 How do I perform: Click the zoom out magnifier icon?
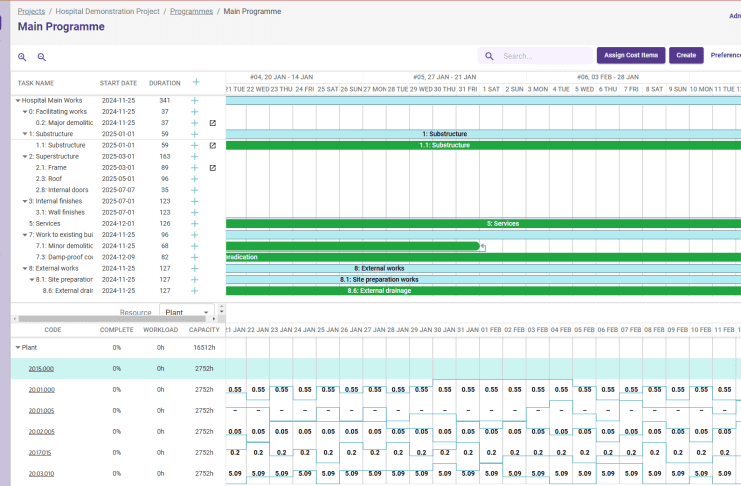tap(42, 58)
